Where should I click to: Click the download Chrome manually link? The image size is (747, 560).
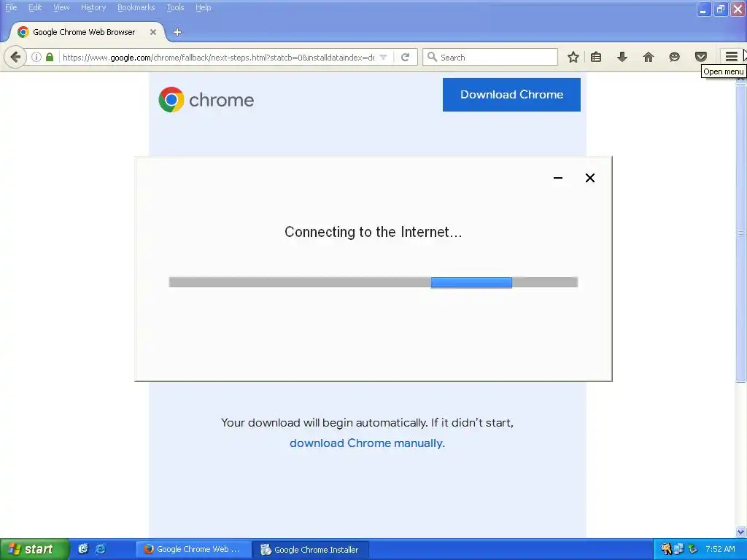point(367,443)
